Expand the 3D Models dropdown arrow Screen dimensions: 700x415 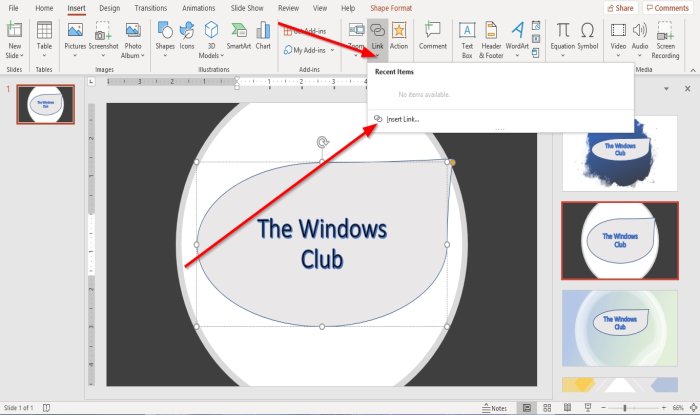point(222,56)
